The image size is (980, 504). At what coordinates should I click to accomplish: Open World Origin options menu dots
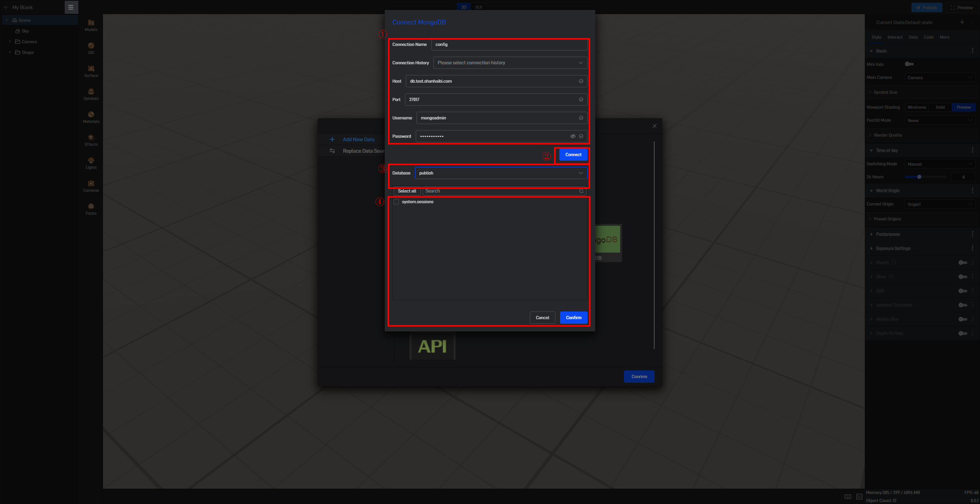click(x=973, y=191)
